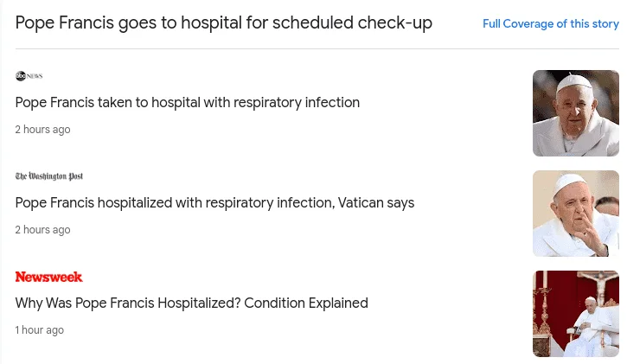Click the ABC News source logo

click(29, 76)
